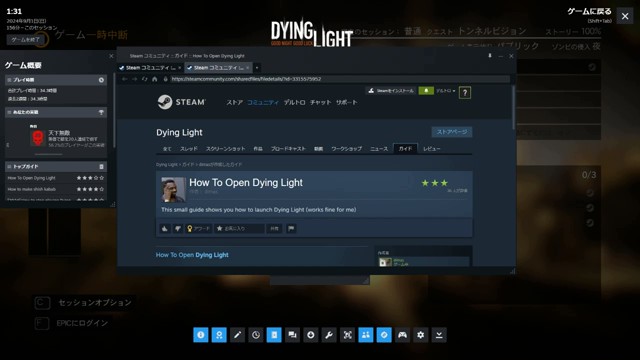Report the guide with the flag icon
The width and height of the screenshot is (640, 360).
click(291, 229)
